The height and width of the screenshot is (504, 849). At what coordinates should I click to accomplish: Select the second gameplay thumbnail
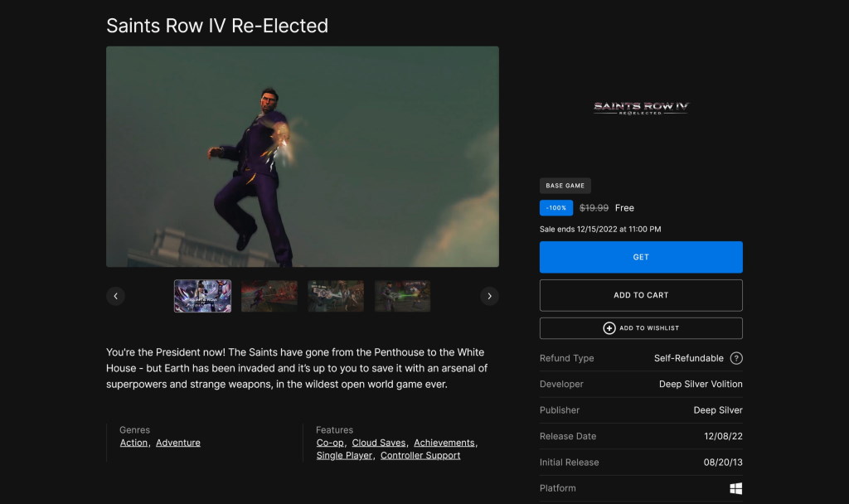pyautogui.click(x=269, y=295)
